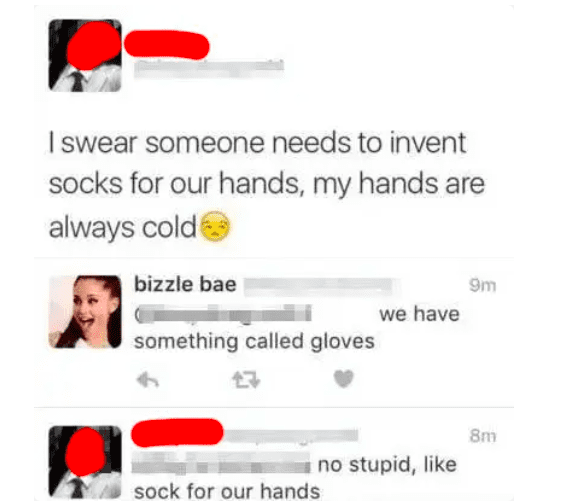The image size is (561, 504).
Task: Click the red-covered name on top tweet
Action: (167, 45)
